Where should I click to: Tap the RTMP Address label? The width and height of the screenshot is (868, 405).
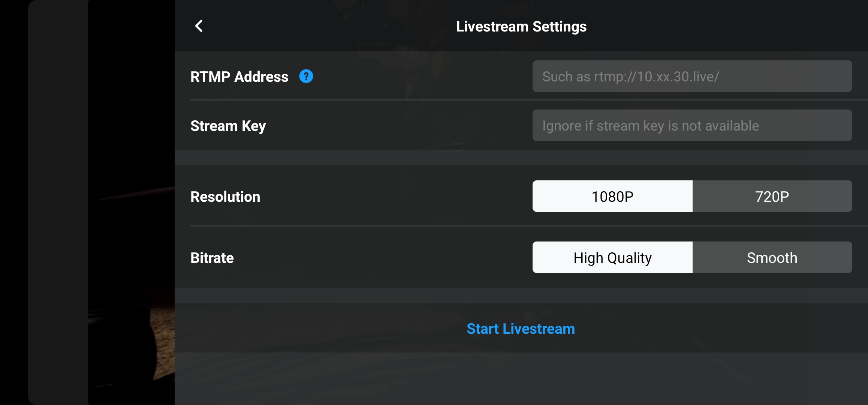pos(239,76)
